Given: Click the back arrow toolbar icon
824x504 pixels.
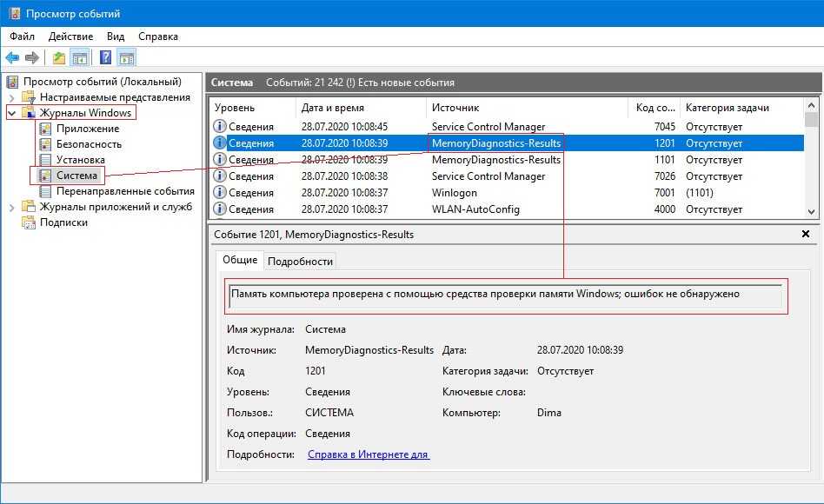Looking at the screenshot, I should coord(12,58).
